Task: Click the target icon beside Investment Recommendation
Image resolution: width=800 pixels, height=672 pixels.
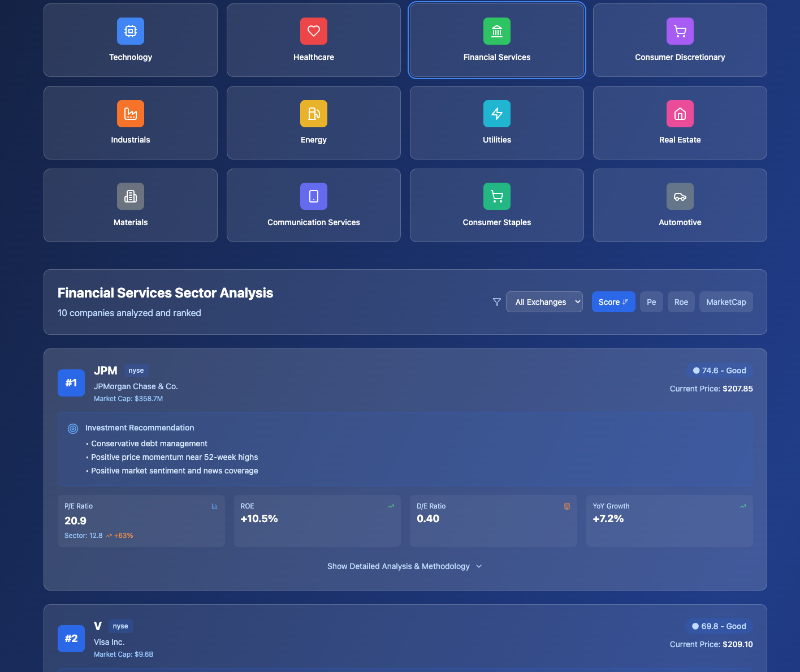Action: coord(73,429)
